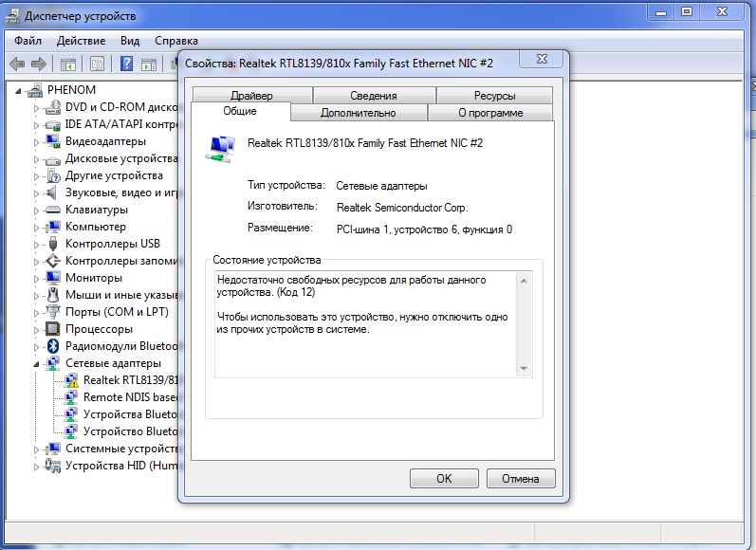
Task: Select the Общие tab
Action: (x=240, y=111)
